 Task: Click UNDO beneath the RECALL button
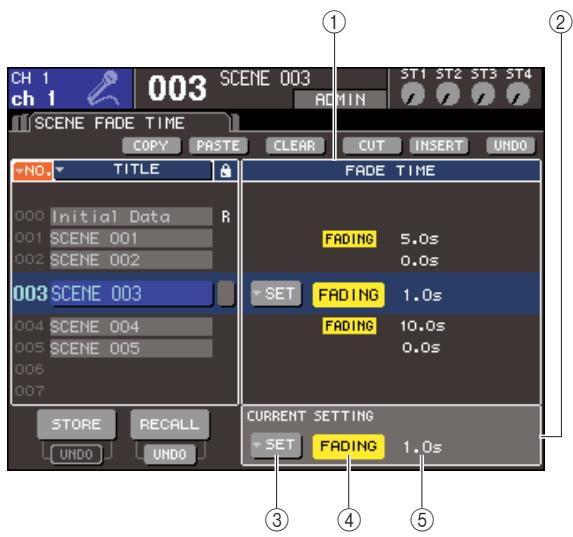[x=170, y=454]
